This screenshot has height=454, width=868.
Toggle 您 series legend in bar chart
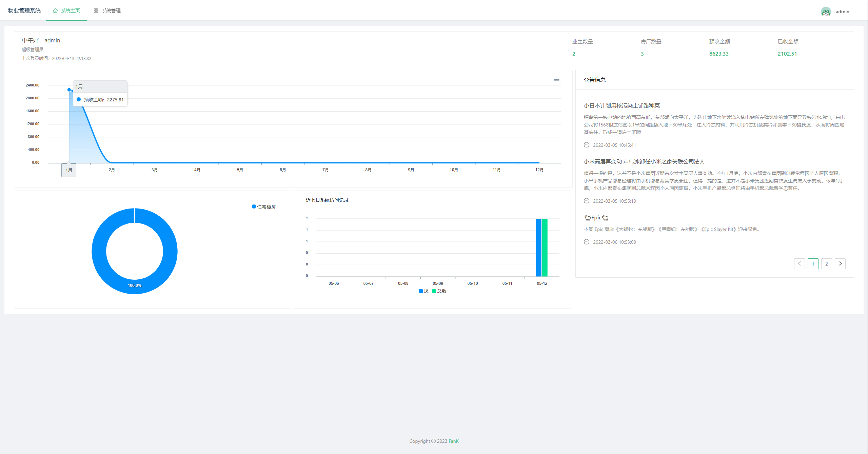click(423, 291)
